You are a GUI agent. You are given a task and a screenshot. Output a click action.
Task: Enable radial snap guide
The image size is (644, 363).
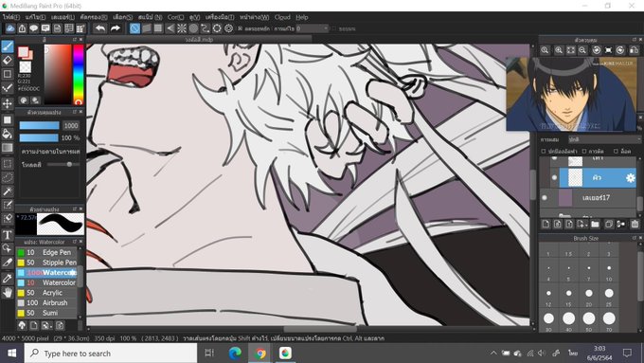[x=182, y=28]
